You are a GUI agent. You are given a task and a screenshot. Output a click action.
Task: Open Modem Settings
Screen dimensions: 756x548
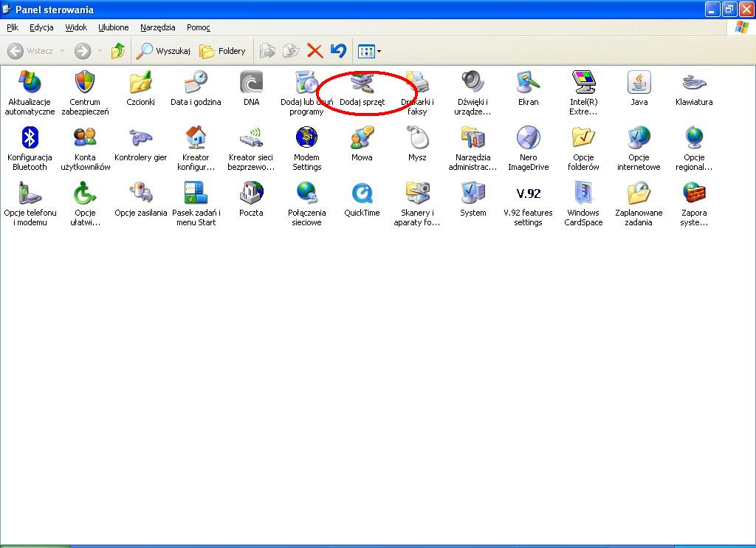pyautogui.click(x=306, y=148)
